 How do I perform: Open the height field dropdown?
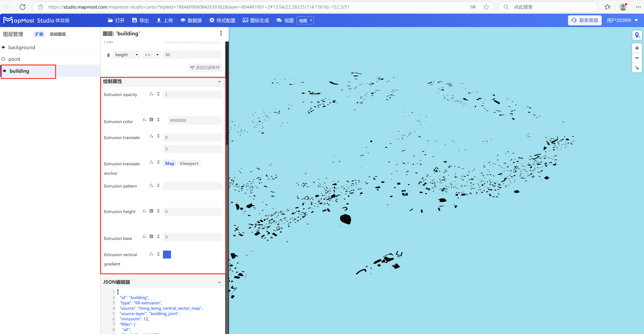pos(126,55)
